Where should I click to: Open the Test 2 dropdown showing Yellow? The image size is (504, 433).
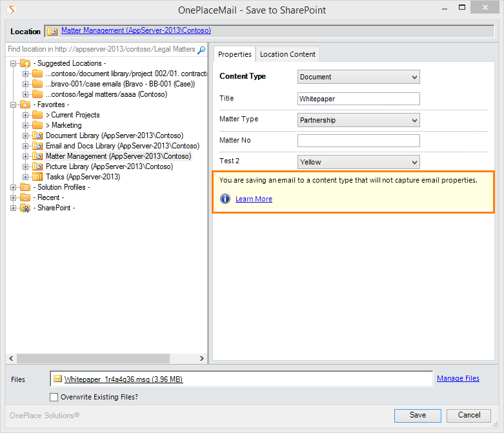point(358,162)
